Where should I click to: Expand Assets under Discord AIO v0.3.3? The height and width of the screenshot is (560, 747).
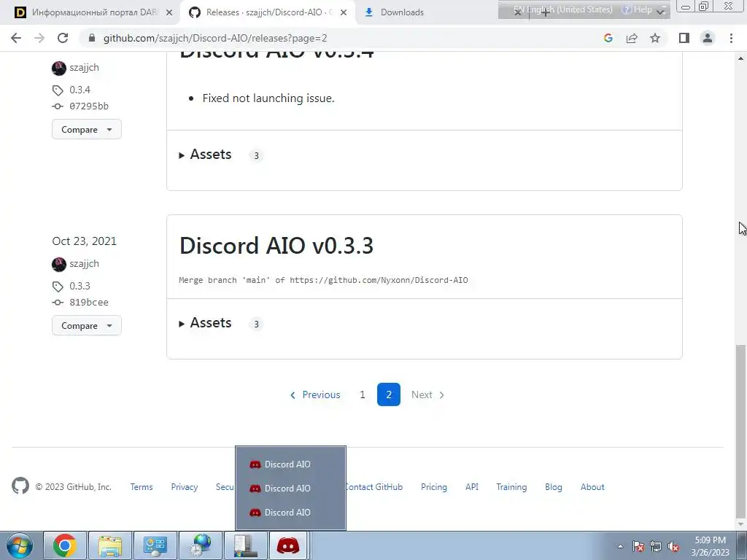[205, 323]
